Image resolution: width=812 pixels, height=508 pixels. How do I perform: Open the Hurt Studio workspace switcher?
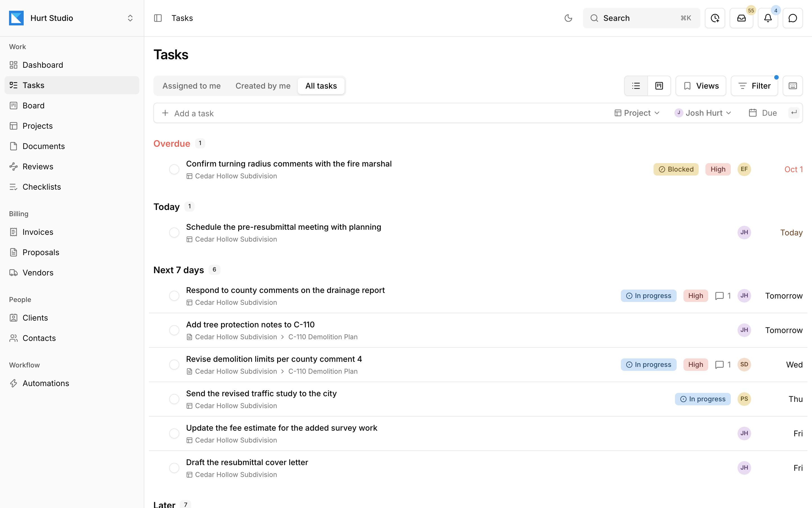72,18
